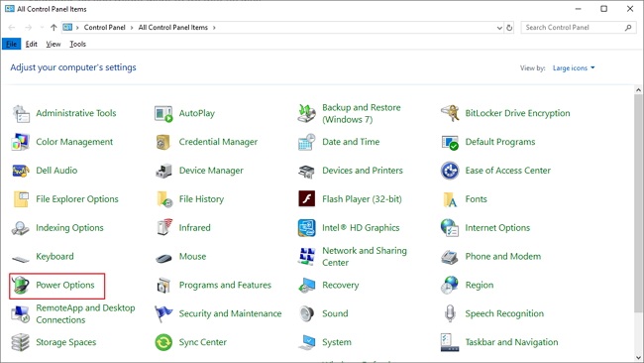Open the recent locations dropdown arrow
This screenshot has height=363, width=644.
point(42,28)
